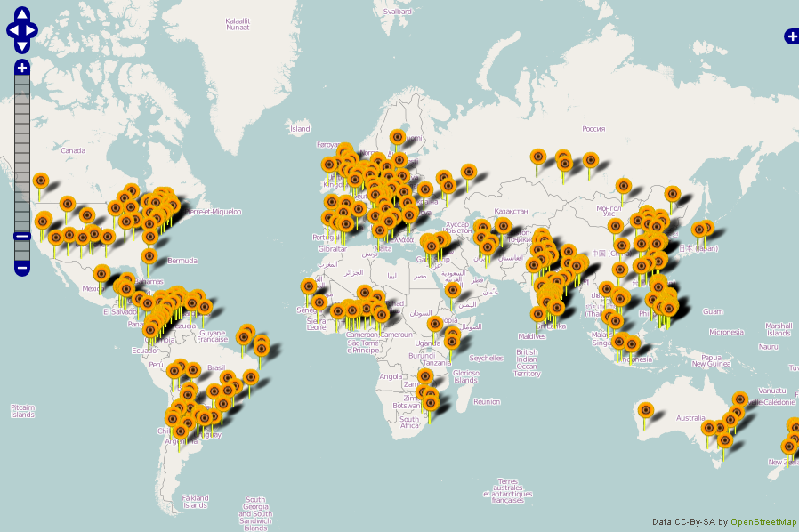Click the zoom slider handle

pyautogui.click(x=22, y=236)
